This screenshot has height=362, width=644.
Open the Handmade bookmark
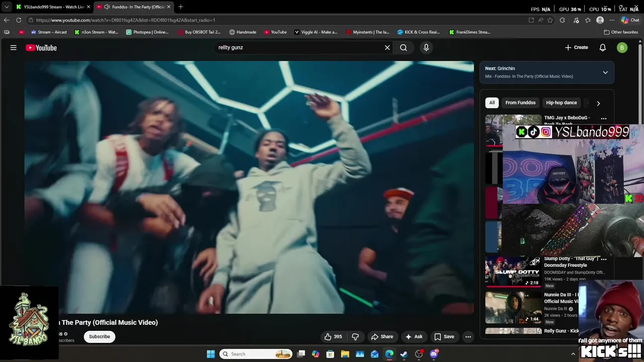(243, 32)
